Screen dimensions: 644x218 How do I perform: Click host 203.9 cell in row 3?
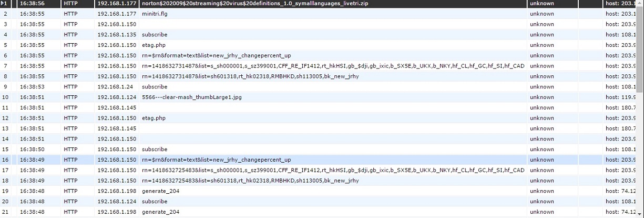(x=620, y=24)
